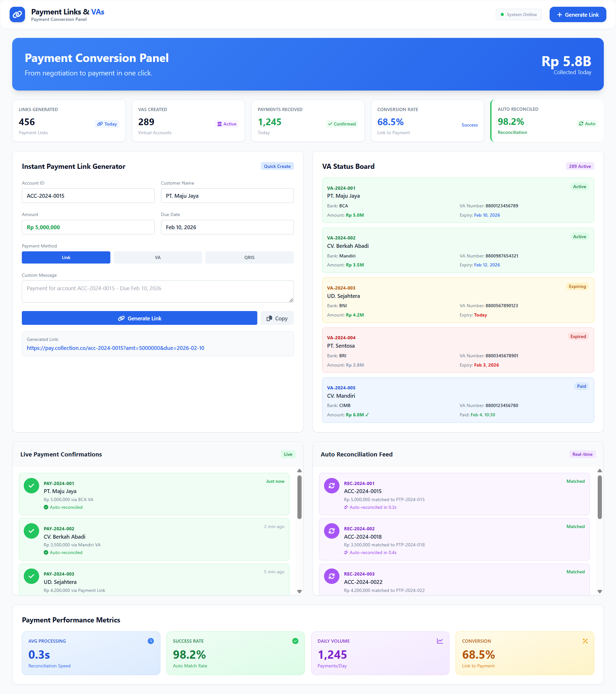This screenshot has width=616, height=694.
Task: Click the sync icon beside REC-2024-002
Action: pyautogui.click(x=332, y=531)
